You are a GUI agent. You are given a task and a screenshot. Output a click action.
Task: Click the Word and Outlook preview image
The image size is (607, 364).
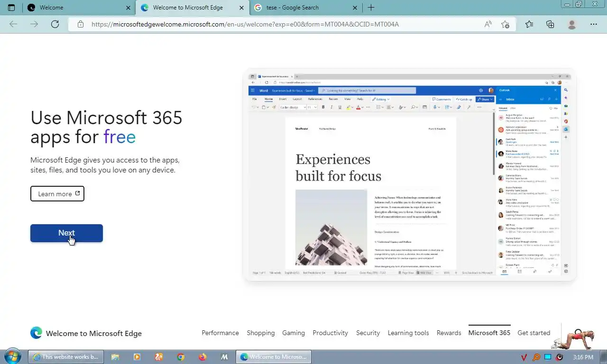click(x=410, y=174)
